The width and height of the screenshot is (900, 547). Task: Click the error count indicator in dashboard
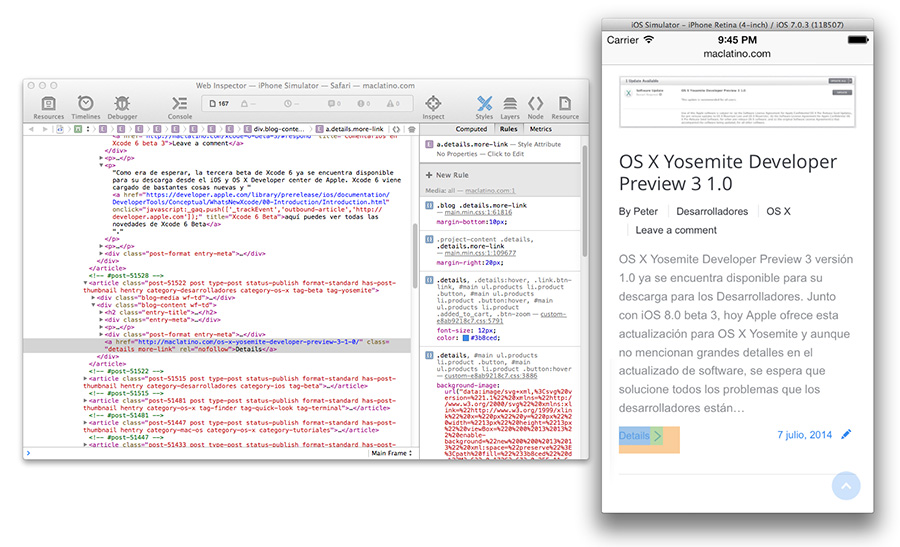(x=364, y=104)
